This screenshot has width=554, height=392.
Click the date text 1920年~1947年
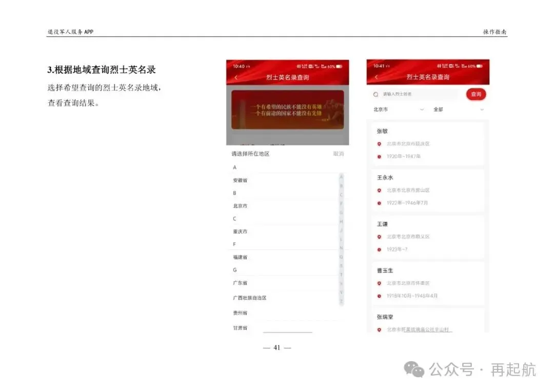404,156
